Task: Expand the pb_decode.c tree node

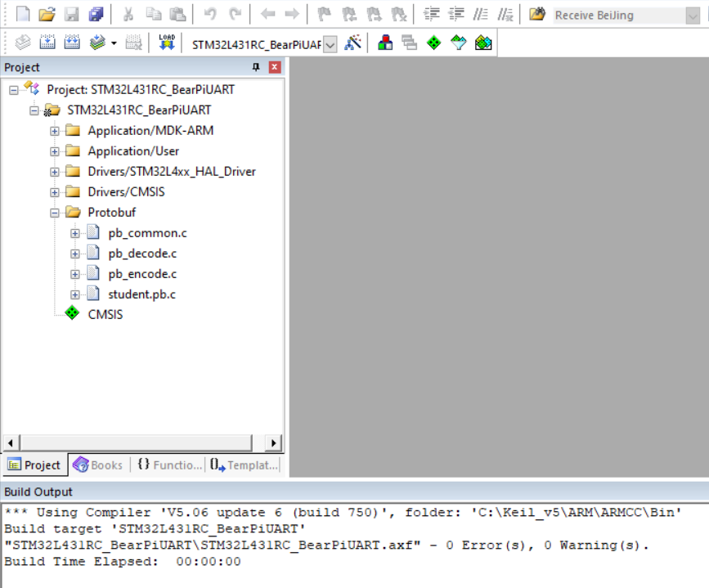Action: click(74, 253)
